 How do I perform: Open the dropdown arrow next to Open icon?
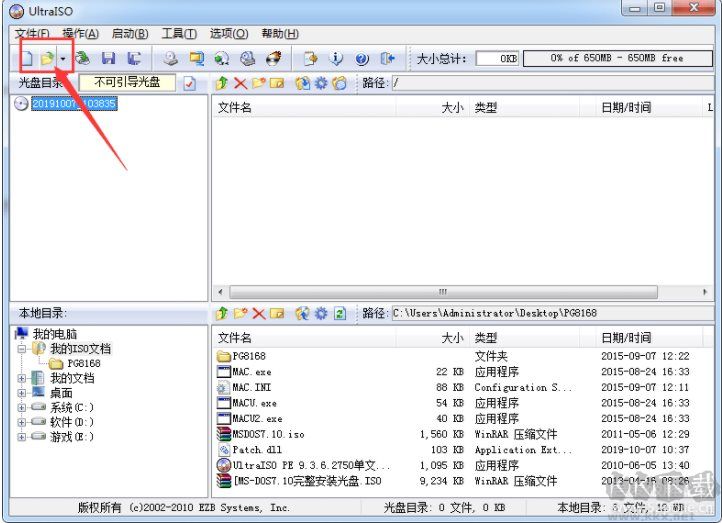63,59
